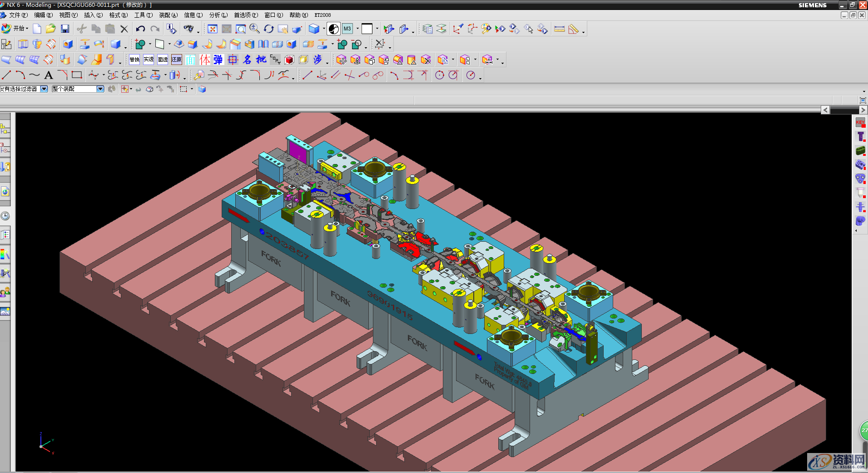Click the Measure distance ruler icon
The width and height of the screenshot is (868, 473).
(x=559, y=29)
